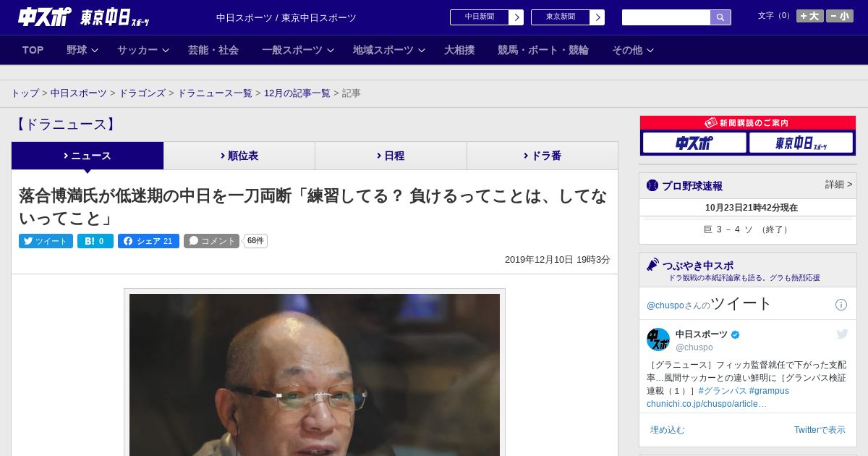868x456 pixels.
Task: Go to ドラゴンズ breadcrumb link
Action: (142, 93)
